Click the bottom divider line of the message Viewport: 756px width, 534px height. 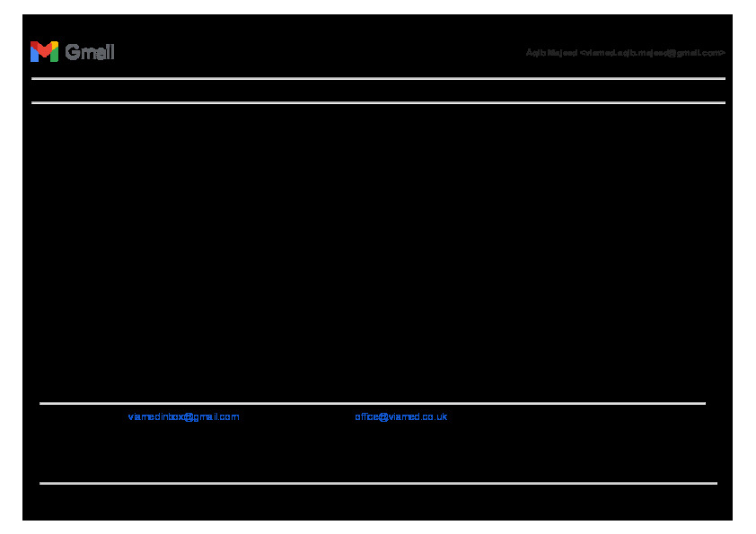click(x=377, y=484)
